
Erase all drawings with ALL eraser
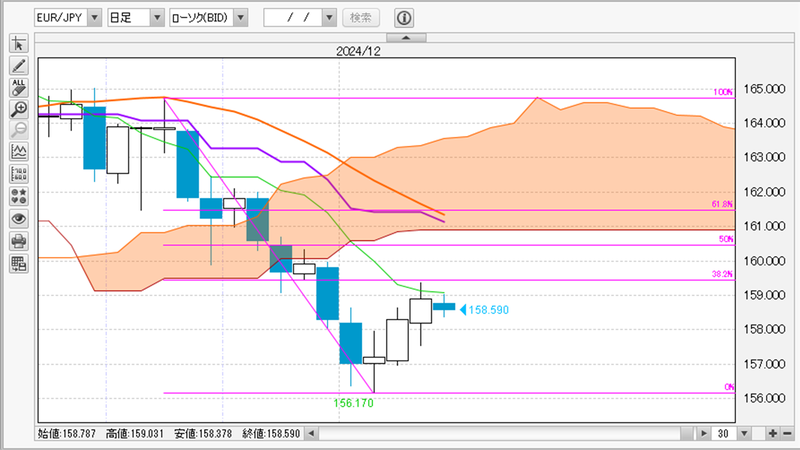19,88
